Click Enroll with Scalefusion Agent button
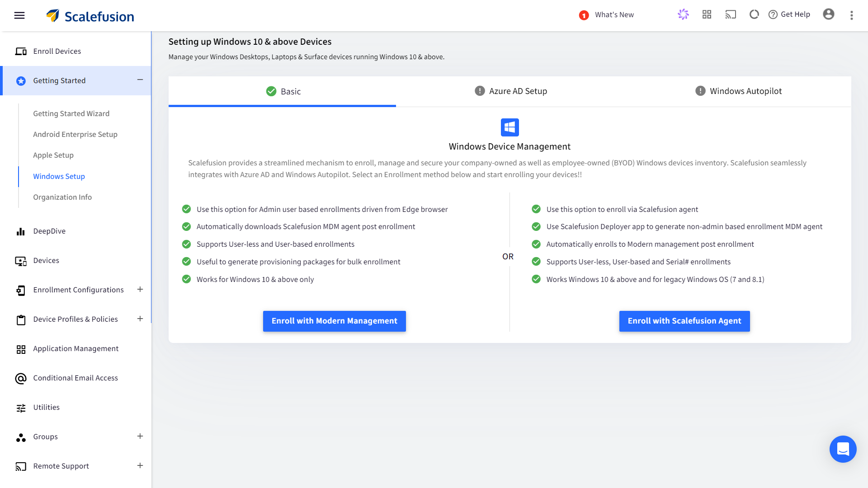The width and height of the screenshot is (868, 488). pyautogui.click(x=684, y=321)
